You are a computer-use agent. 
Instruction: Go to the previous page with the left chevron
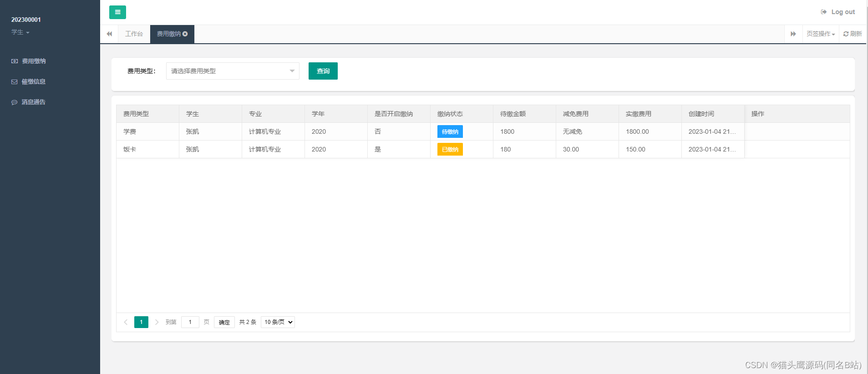coord(126,322)
